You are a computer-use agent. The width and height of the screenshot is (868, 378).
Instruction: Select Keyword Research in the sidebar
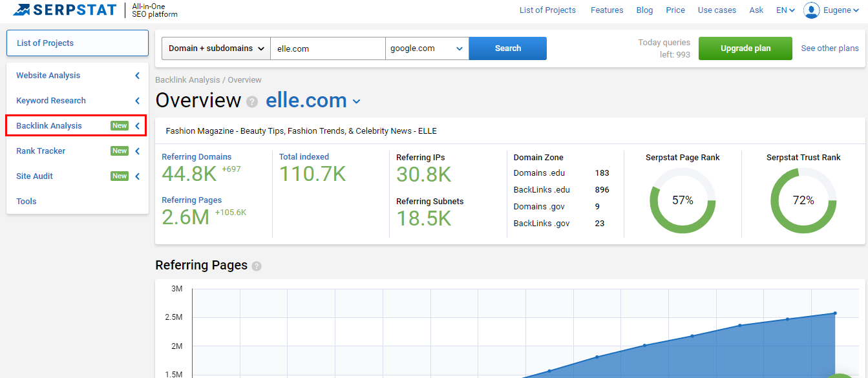[x=51, y=101]
